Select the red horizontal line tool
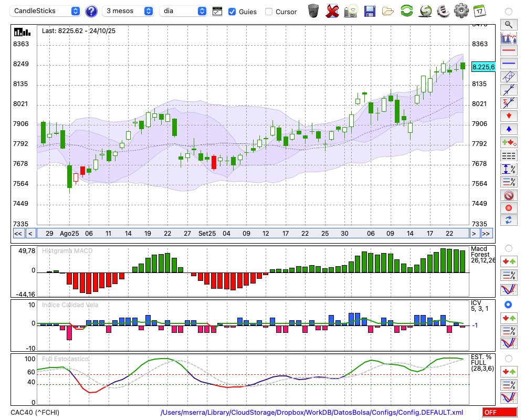The height and width of the screenshot is (420, 525). tap(509, 50)
